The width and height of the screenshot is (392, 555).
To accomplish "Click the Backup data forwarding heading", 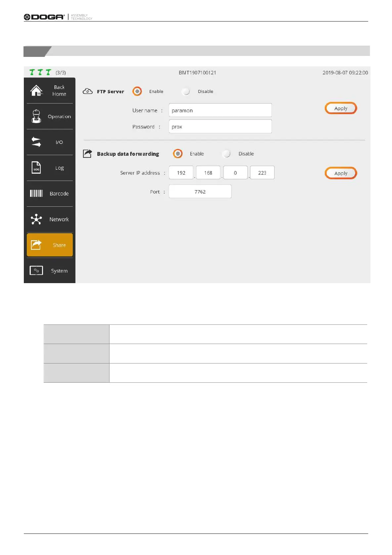I will point(128,154).
